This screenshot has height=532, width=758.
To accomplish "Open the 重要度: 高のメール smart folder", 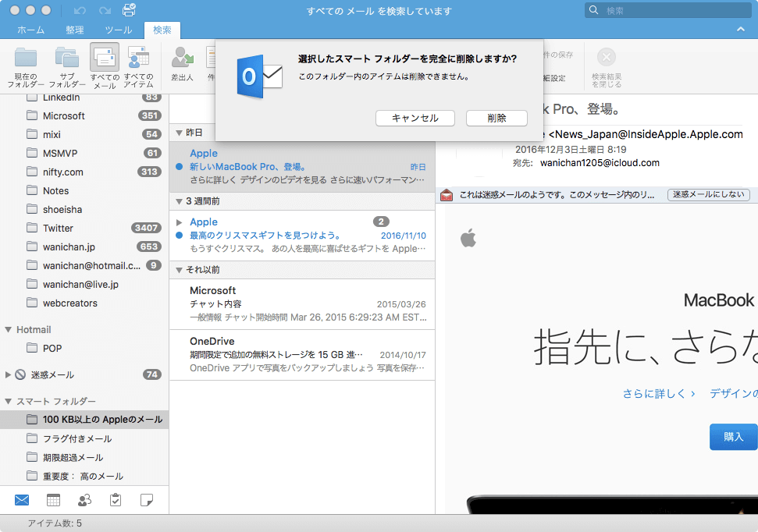I will tap(84, 477).
